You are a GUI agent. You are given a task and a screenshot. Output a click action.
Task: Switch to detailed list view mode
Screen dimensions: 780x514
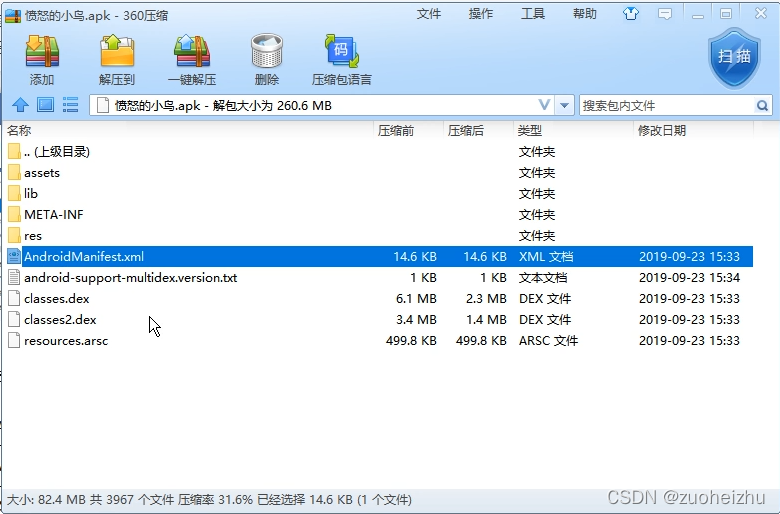(x=70, y=105)
